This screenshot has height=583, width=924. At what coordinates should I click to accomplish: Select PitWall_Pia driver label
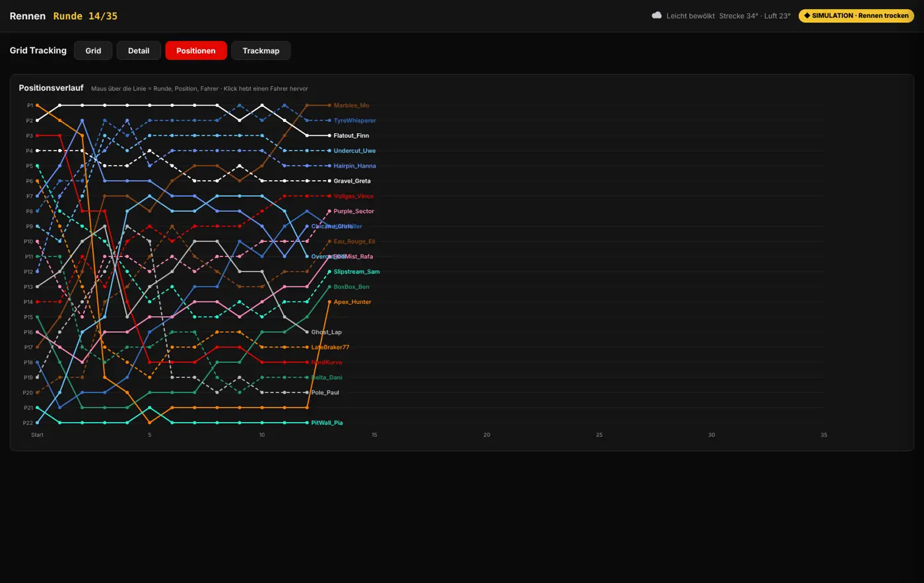(327, 423)
